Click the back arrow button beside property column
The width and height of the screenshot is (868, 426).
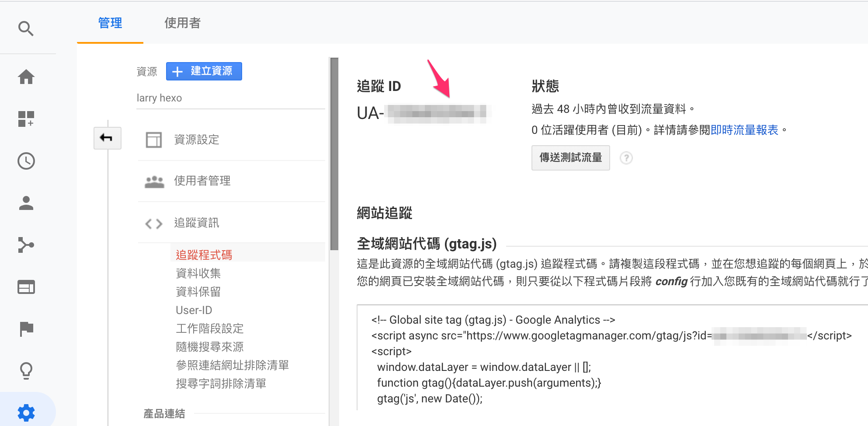pyautogui.click(x=107, y=138)
